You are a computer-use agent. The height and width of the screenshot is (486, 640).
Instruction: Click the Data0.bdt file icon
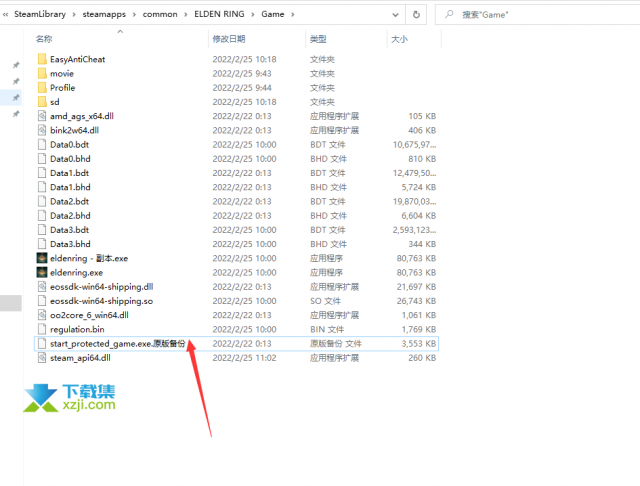[42, 144]
